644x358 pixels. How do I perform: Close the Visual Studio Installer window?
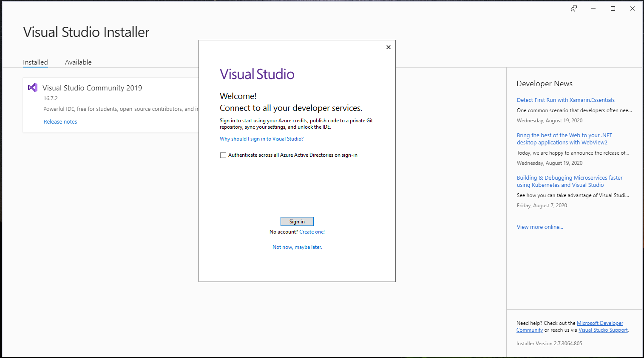[633, 8]
